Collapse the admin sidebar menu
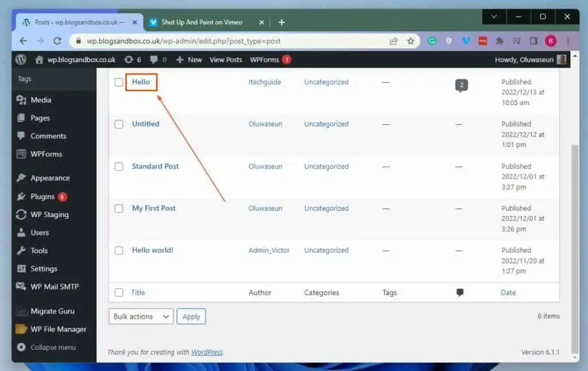This screenshot has width=588, height=371. pyautogui.click(x=52, y=347)
